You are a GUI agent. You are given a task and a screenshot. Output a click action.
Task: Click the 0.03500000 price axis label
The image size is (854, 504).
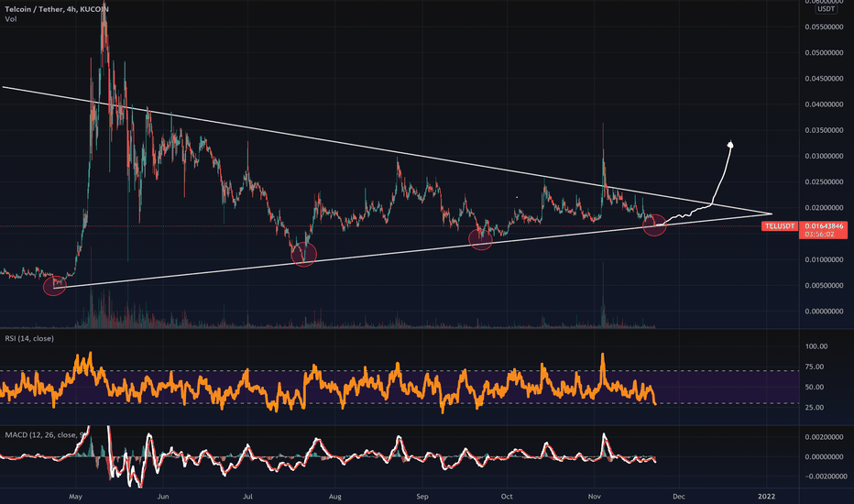[x=824, y=130]
